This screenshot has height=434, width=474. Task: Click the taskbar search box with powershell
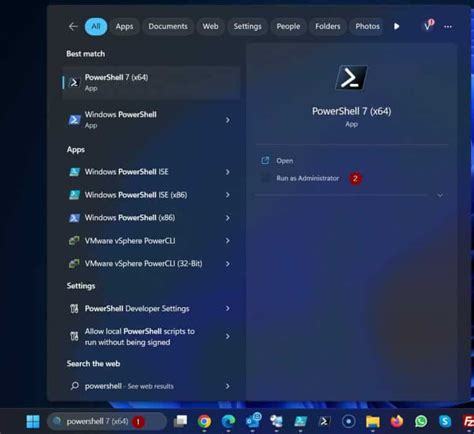tap(107, 421)
